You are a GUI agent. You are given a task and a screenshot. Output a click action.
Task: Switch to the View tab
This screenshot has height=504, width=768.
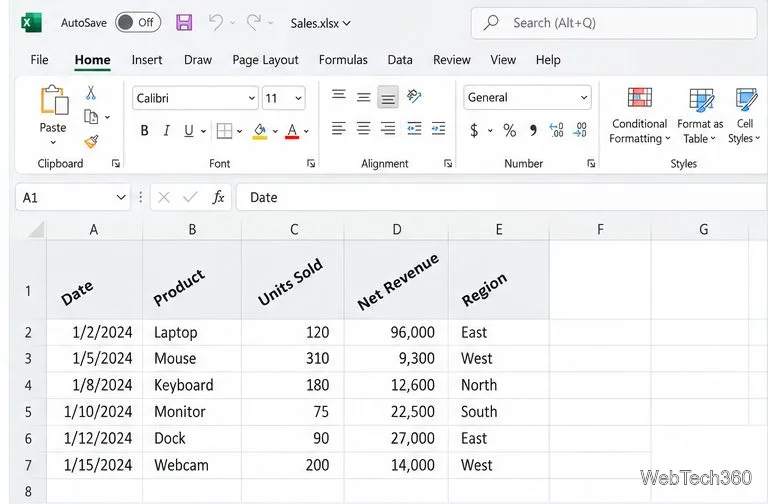(x=503, y=60)
